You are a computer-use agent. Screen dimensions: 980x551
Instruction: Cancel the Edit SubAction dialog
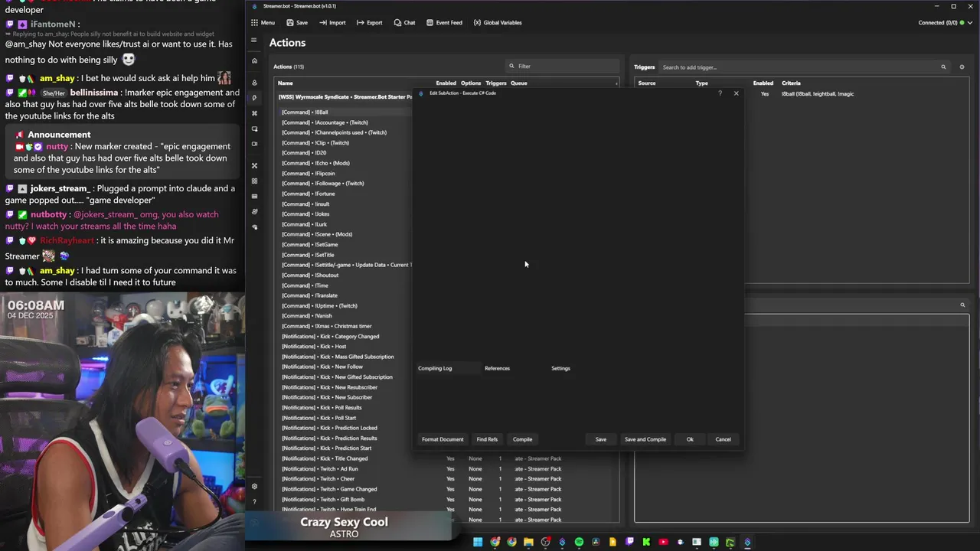(x=723, y=439)
